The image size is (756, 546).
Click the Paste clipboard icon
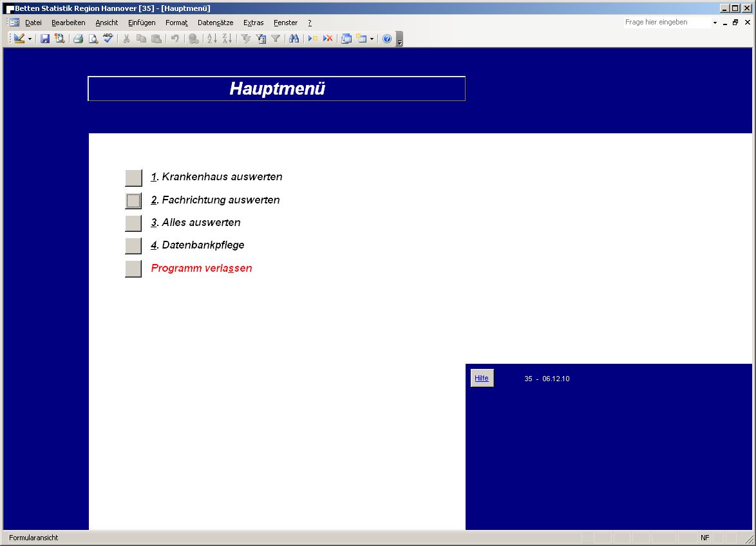coord(156,39)
